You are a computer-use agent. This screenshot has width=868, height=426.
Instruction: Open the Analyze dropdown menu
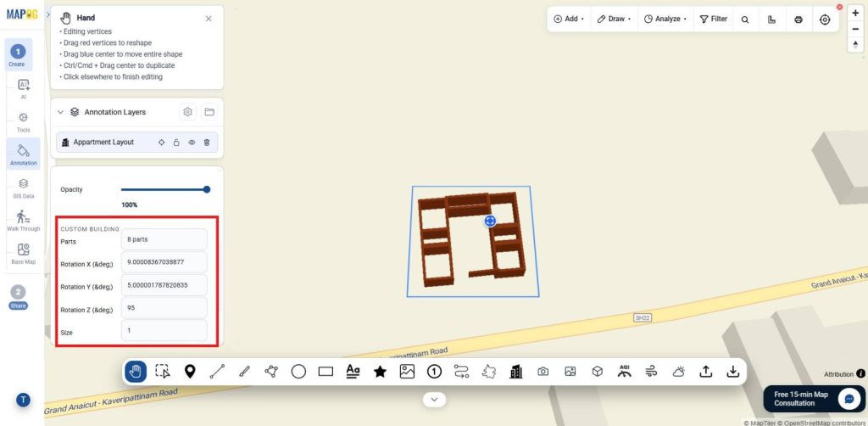[x=665, y=19]
